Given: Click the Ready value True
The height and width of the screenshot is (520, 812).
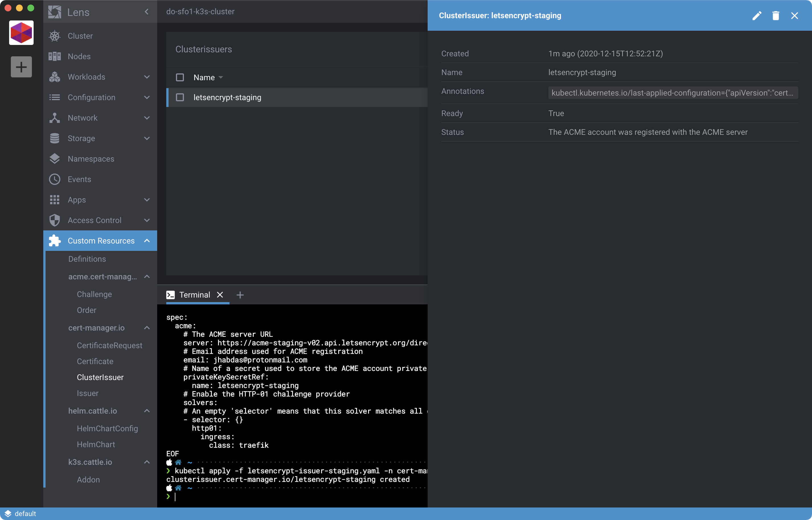Looking at the screenshot, I should click(556, 113).
